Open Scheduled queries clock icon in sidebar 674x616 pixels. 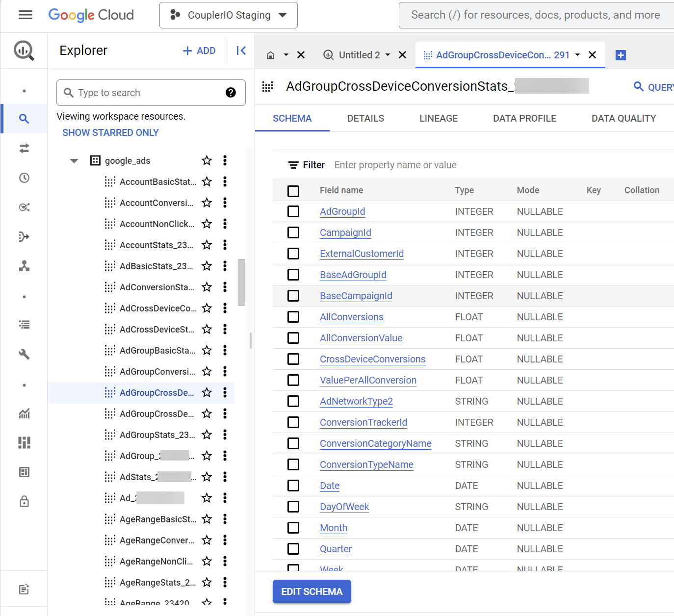[x=24, y=178]
